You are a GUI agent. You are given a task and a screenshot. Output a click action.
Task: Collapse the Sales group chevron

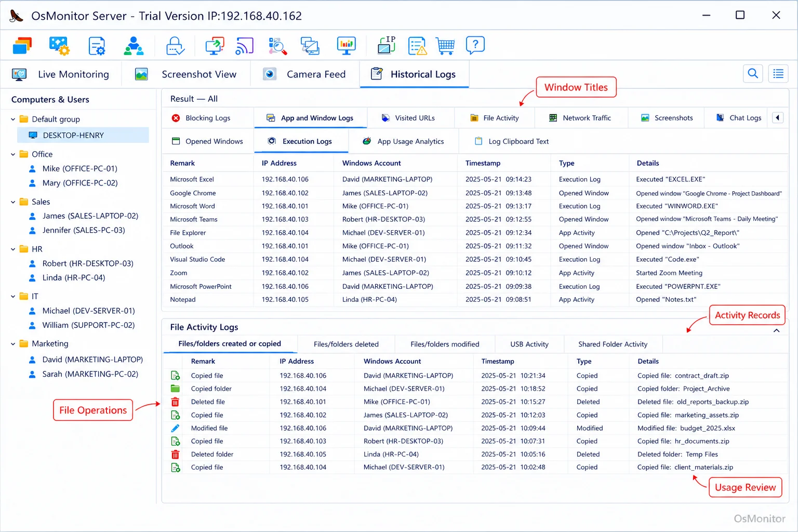point(13,202)
